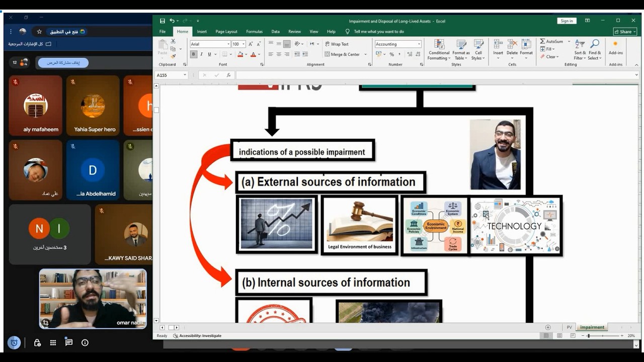Click the alarm clock timer icon
The width and height of the screenshot is (644, 362).
coord(14,342)
